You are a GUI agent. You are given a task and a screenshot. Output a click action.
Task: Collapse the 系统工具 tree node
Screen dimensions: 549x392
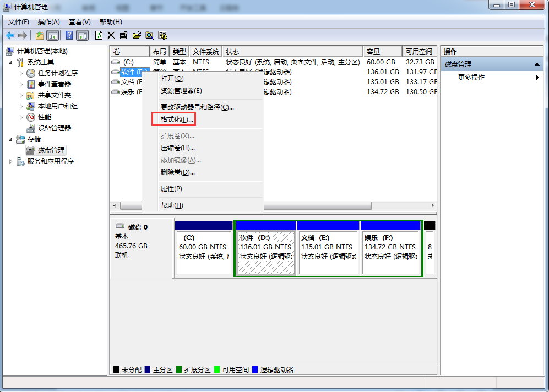coord(10,63)
